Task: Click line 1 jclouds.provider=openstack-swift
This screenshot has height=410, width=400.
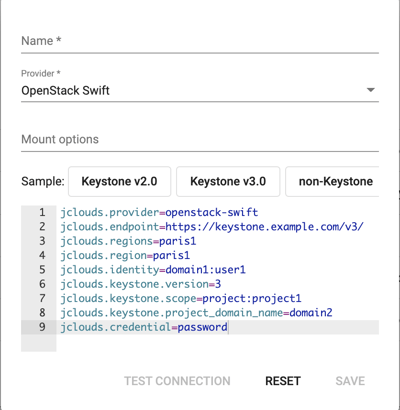Action: pos(159,212)
